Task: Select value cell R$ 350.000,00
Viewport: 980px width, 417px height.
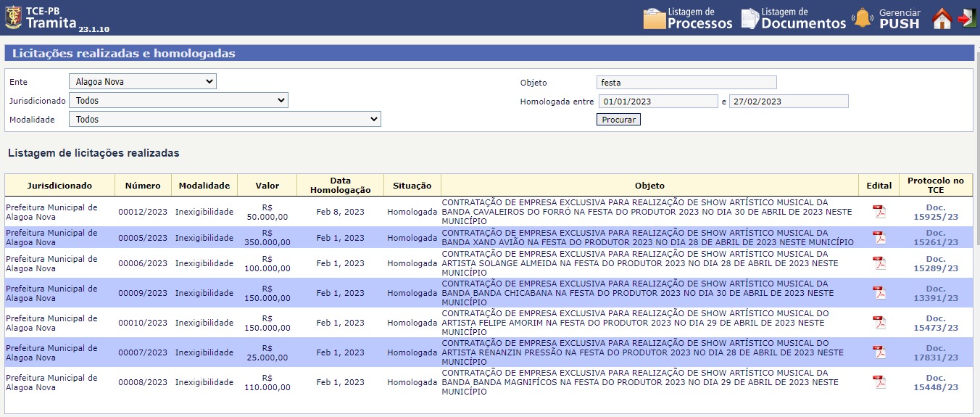Action: (x=267, y=238)
